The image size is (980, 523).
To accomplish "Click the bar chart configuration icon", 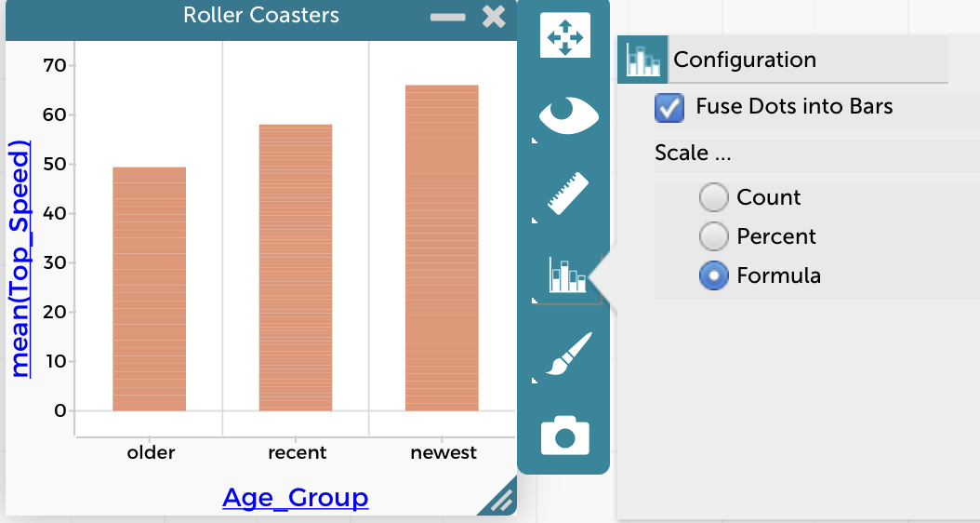I will point(566,275).
